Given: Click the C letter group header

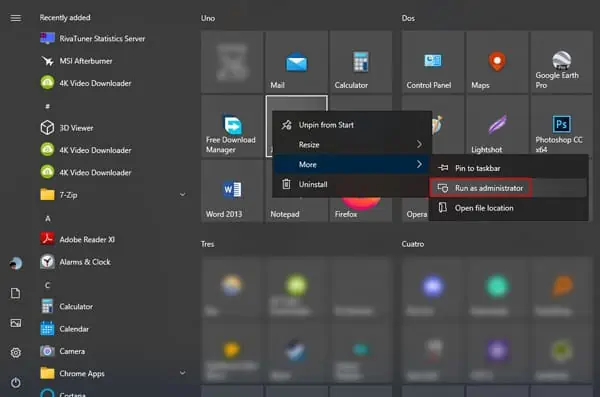Looking at the screenshot, I should coord(47,285).
